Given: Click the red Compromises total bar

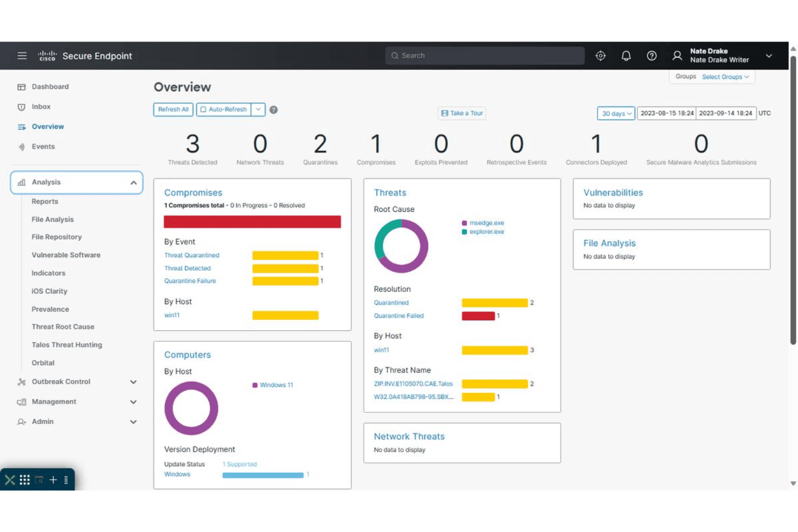Looking at the screenshot, I should pos(252,222).
